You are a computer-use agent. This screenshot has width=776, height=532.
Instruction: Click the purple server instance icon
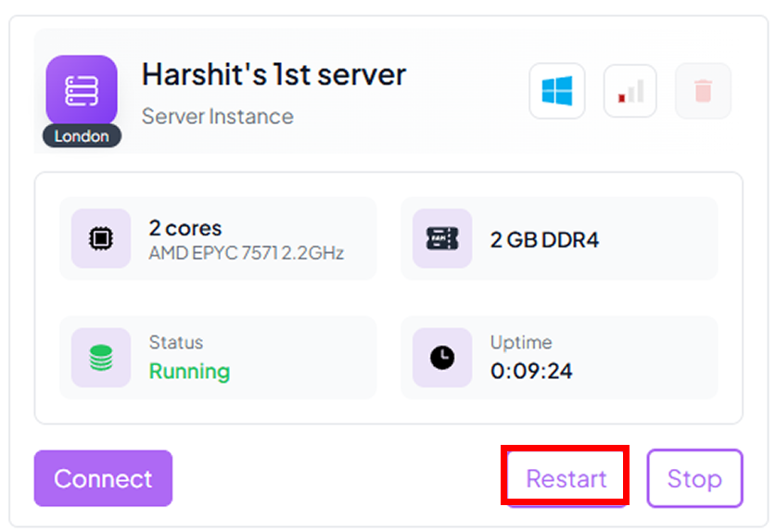(82, 90)
